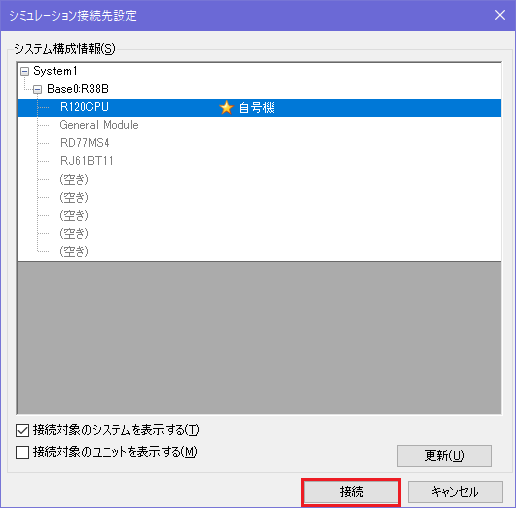Select the RD77MS4 module entry

(85, 143)
